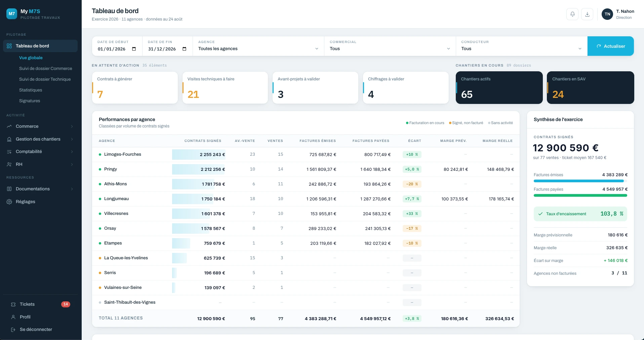Click the checkmark icon in Taux d'encaissement
This screenshot has height=340, width=644.
click(540, 214)
